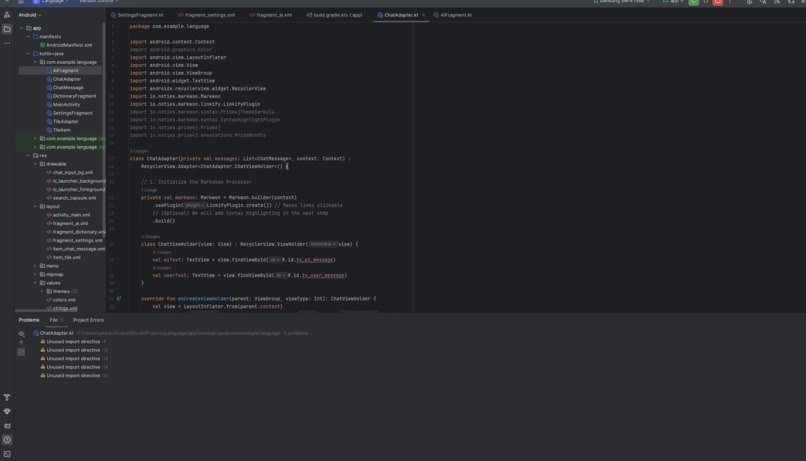Select ChatAdapter.kt row in Problems panel

[x=171, y=333]
